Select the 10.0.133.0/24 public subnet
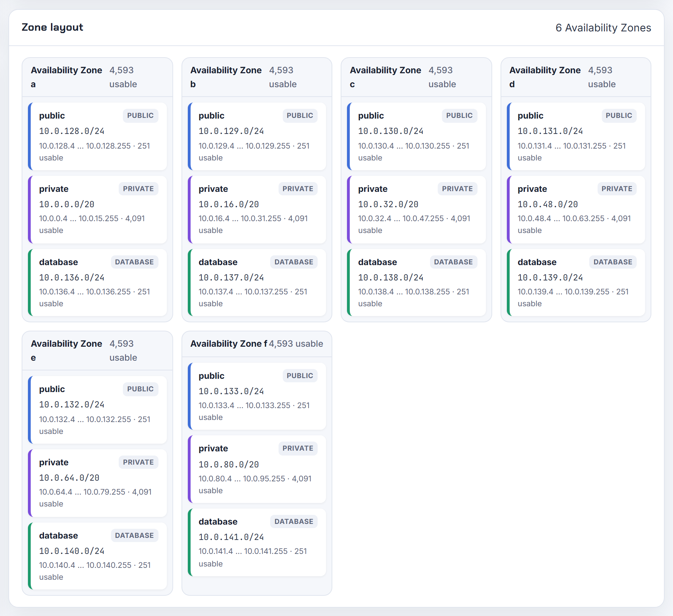 tap(257, 396)
